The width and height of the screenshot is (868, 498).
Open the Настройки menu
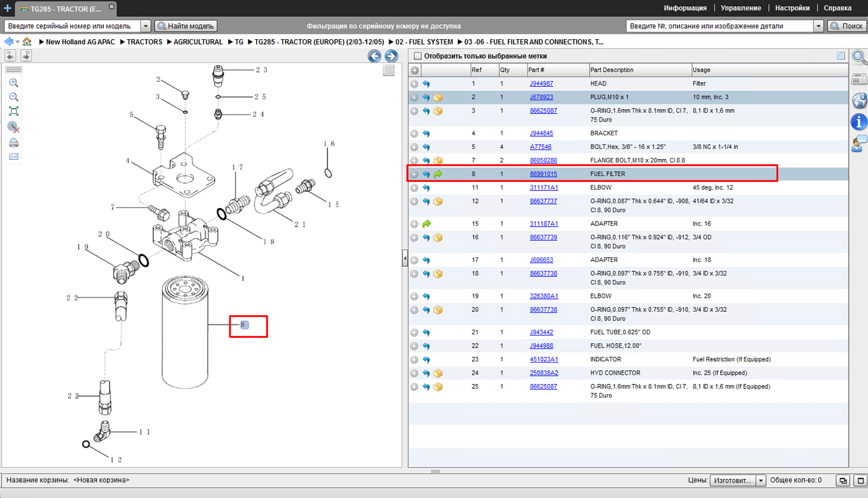tap(792, 8)
